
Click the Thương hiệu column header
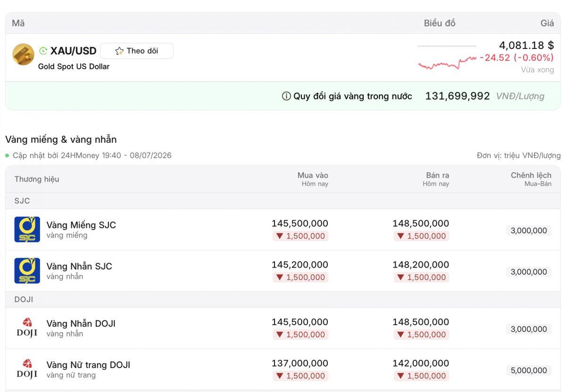pyautogui.click(x=37, y=179)
